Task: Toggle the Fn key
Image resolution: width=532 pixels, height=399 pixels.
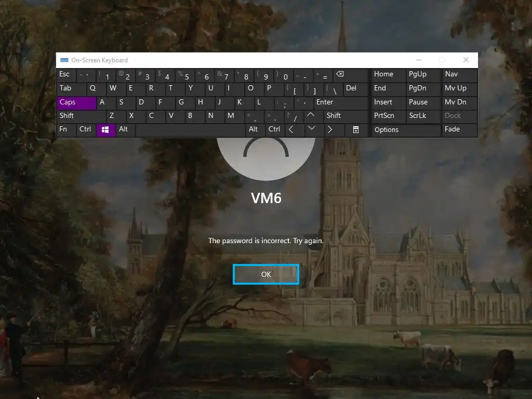Action: [66, 130]
